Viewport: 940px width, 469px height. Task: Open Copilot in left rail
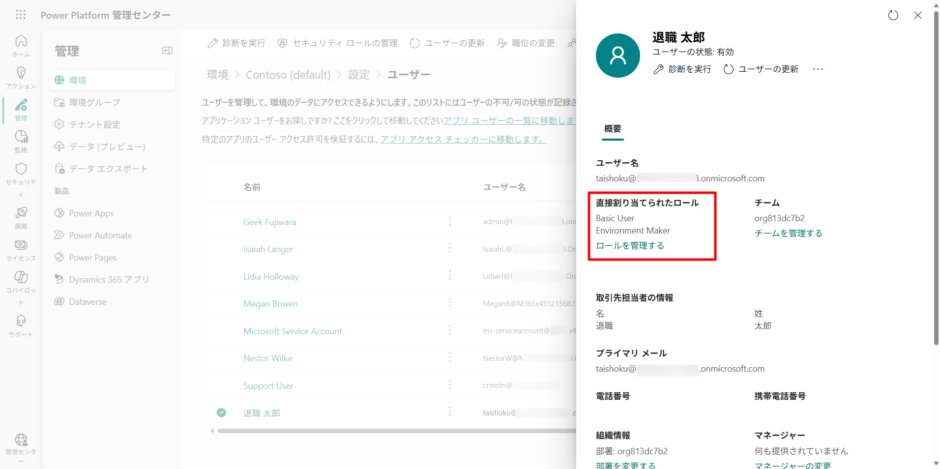tap(20, 288)
